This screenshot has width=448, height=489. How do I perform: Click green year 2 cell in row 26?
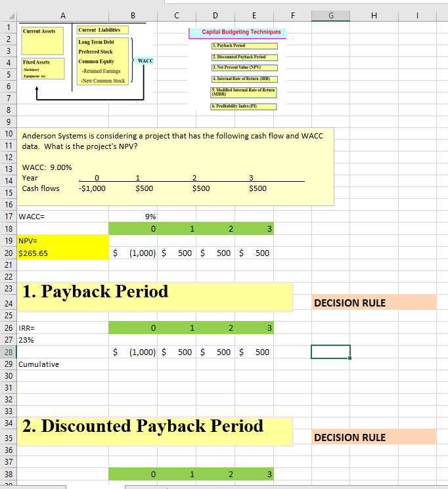pyautogui.click(x=215, y=328)
